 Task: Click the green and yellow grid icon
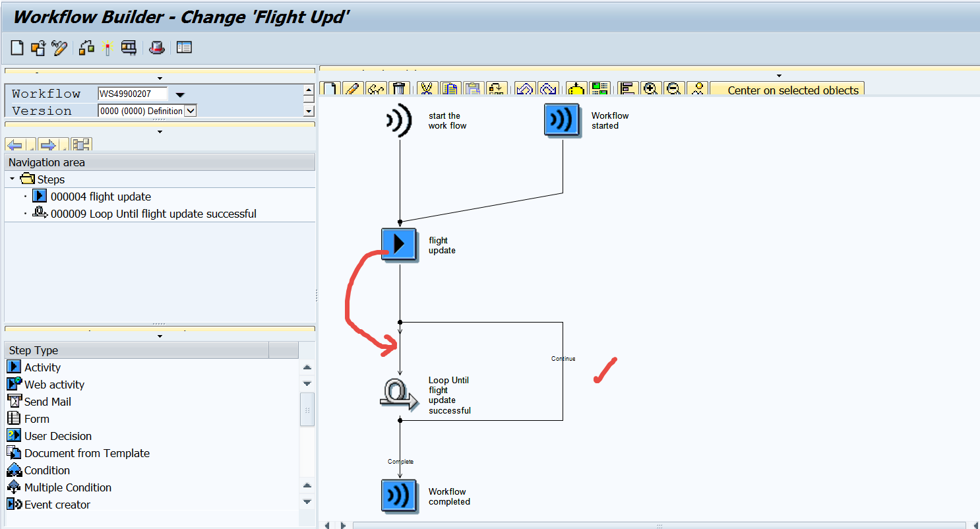point(599,89)
